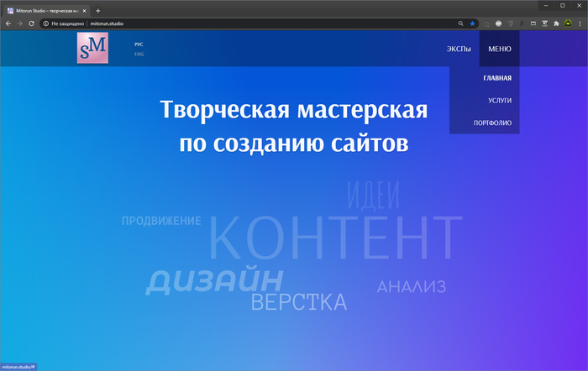Collapse the МЕНЮ dropdown
Viewport: 588px width, 371px height.
point(500,49)
